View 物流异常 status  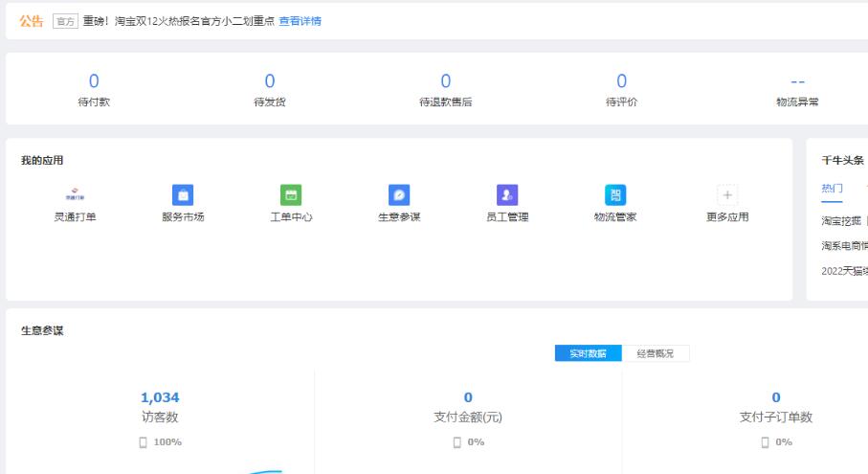pos(798,81)
